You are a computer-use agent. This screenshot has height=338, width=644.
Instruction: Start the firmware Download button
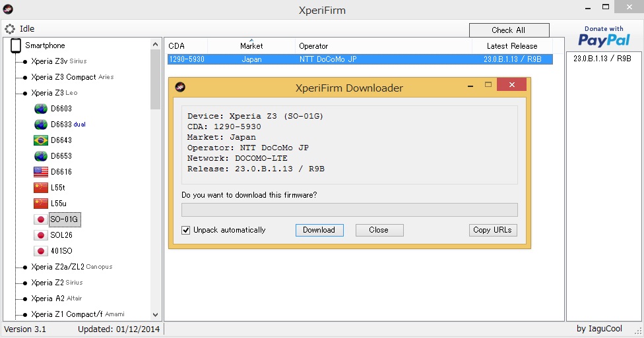319,230
